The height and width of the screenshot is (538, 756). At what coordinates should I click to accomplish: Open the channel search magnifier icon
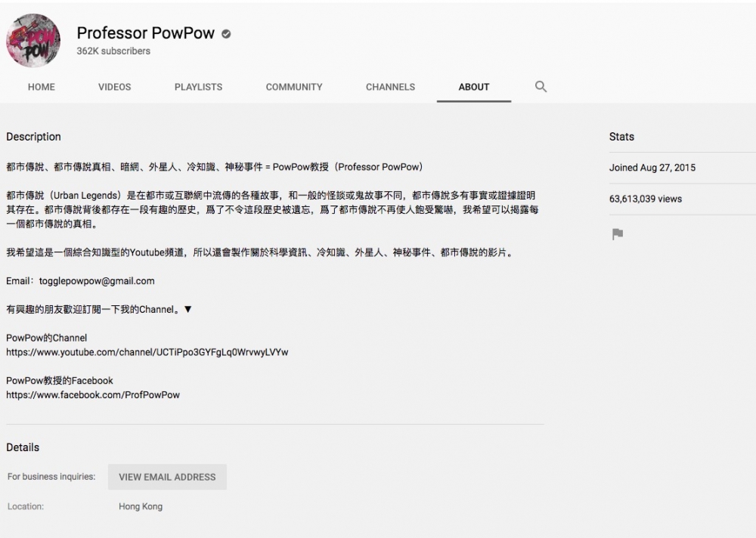(541, 87)
